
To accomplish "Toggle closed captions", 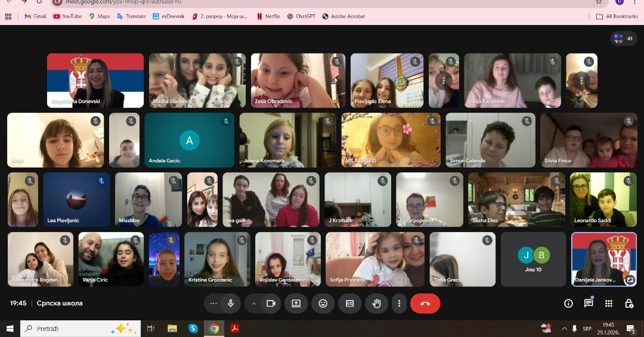I will click(x=349, y=304).
